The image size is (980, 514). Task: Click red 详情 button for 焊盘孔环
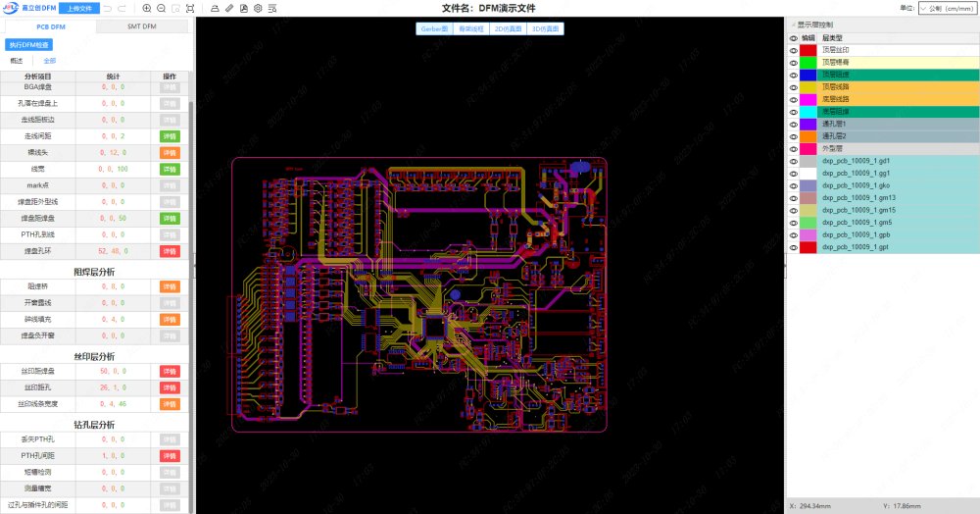click(x=170, y=251)
